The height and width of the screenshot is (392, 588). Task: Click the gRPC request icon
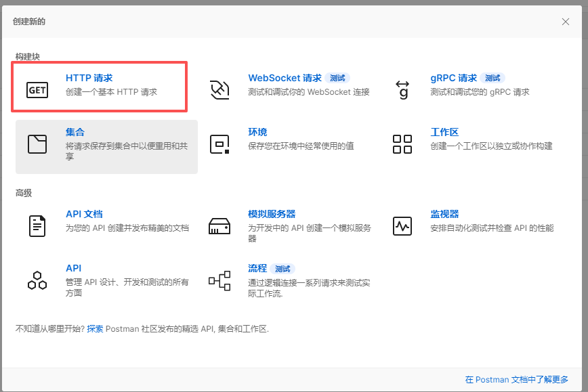pos(402,90)
